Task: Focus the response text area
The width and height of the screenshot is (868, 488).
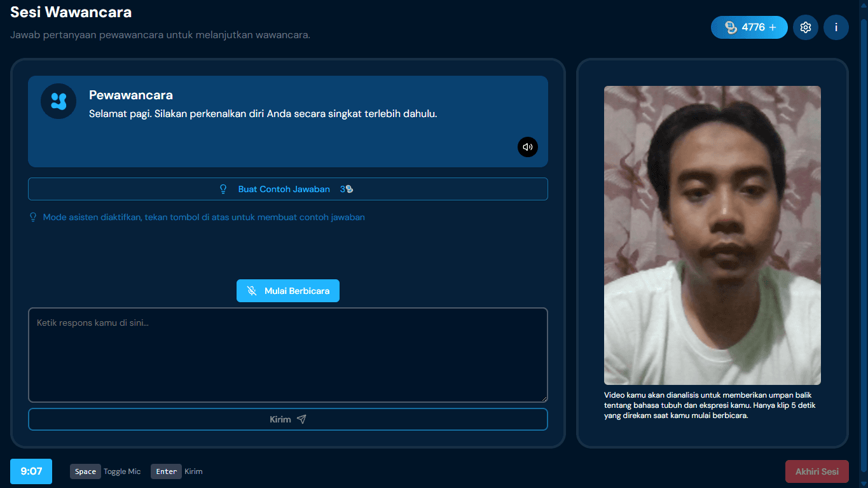Action: (x=288, y=355)
